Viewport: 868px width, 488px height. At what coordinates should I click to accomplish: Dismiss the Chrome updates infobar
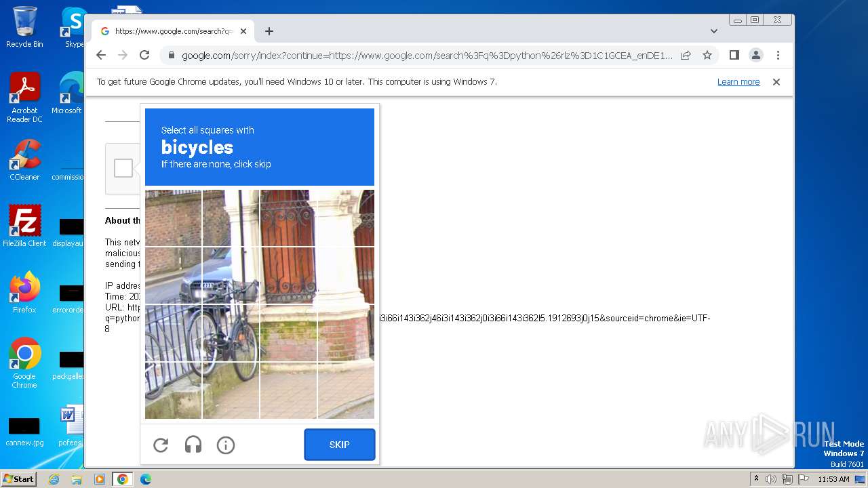click(776, 82)
